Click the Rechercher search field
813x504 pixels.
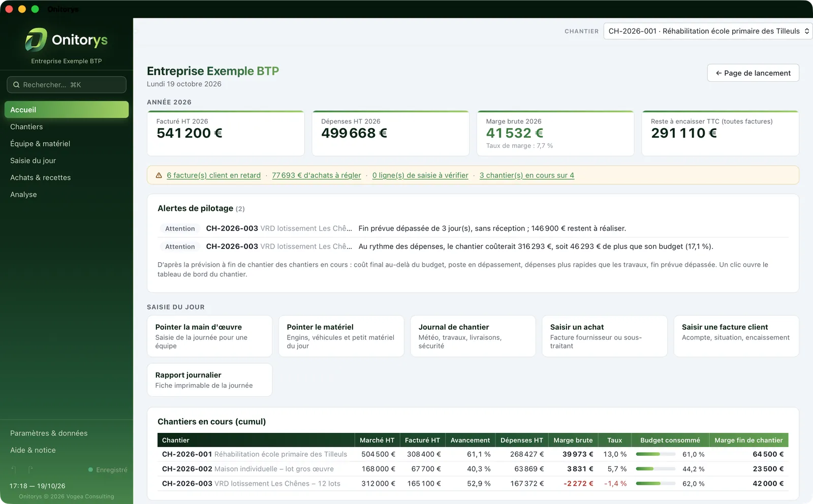click(x=67, y=85)
